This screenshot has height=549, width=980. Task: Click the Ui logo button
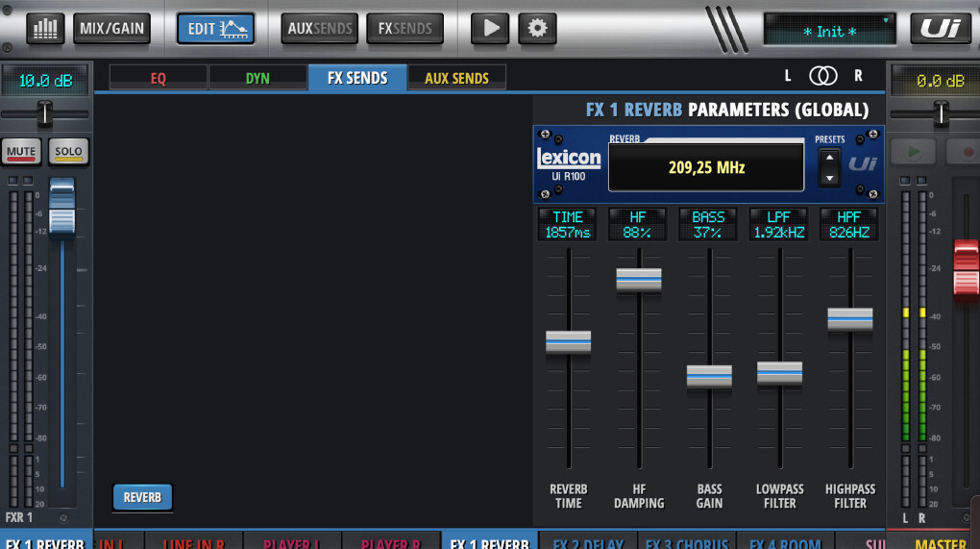tap(940, 29)
